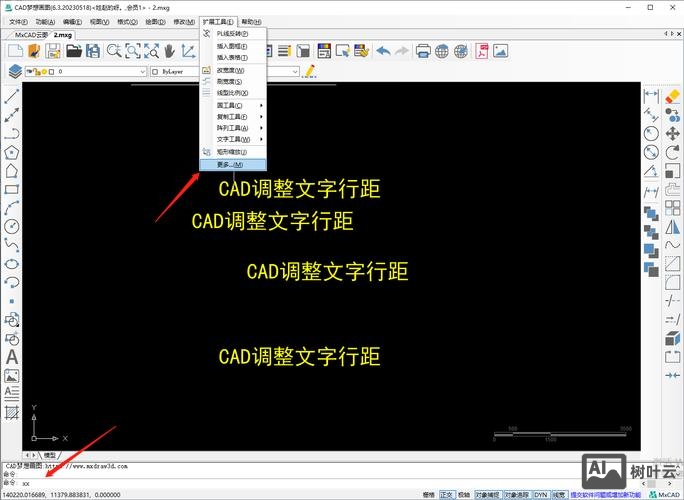Toggle DYN dynamic input

[x=540, y=495]
